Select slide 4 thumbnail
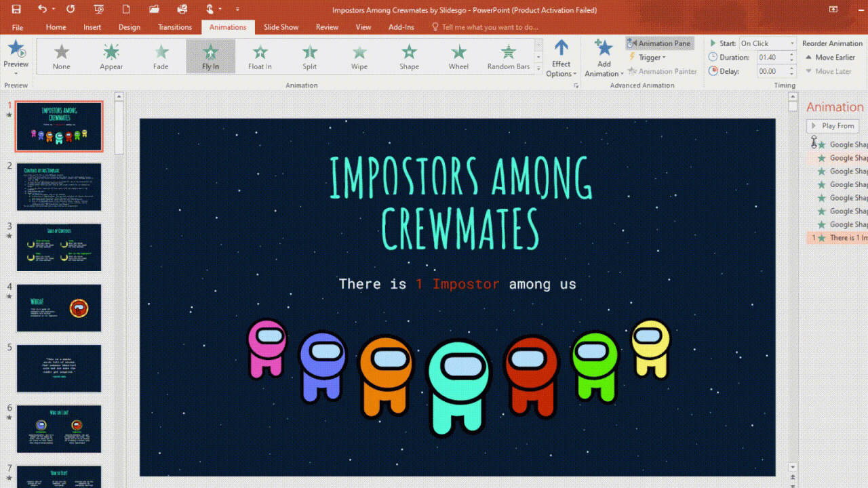 (x=59, y=308)
